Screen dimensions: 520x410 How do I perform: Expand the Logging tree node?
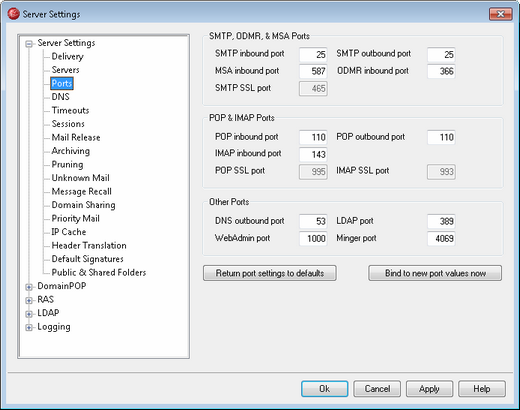coord(29,328)
